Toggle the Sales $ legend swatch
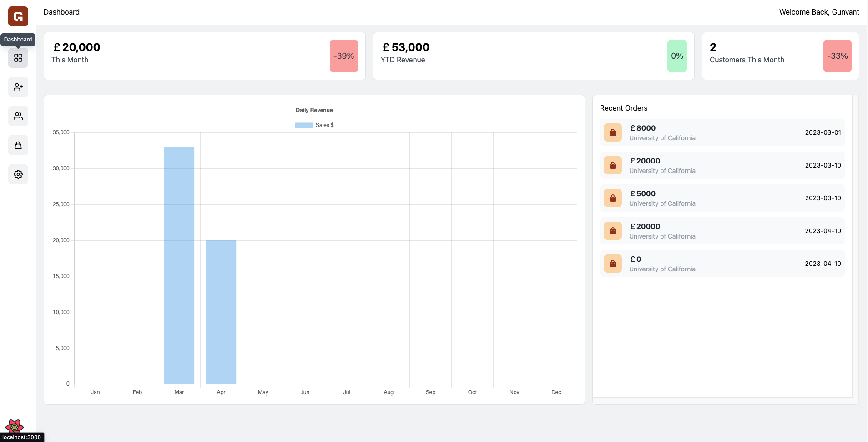Image resolution: width=868 pixels, height=442 pixels. 304,125
